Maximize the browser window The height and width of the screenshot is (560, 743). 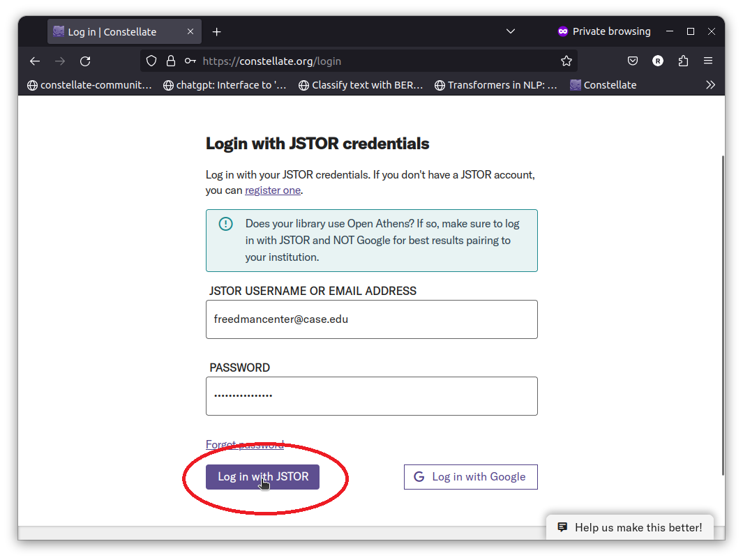691,31
